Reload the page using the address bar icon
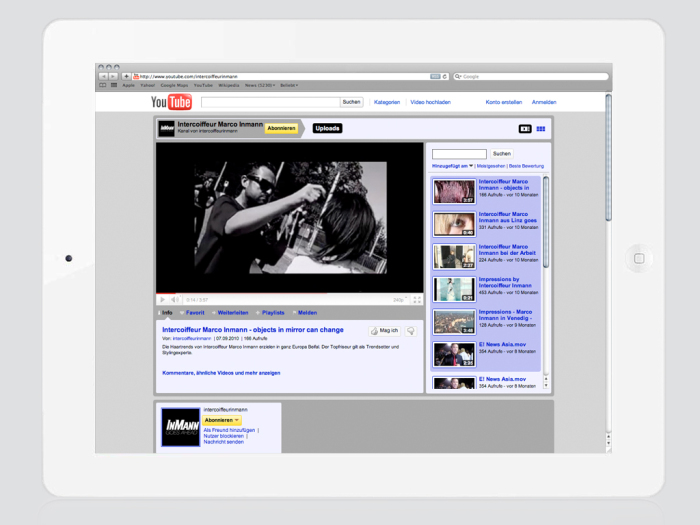 445,76
